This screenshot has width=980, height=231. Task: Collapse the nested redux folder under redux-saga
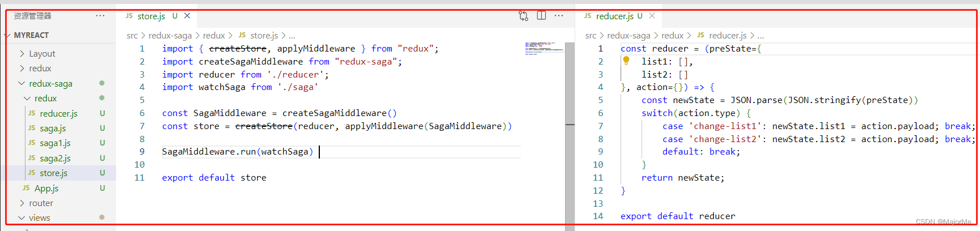(x=45, y=99)
